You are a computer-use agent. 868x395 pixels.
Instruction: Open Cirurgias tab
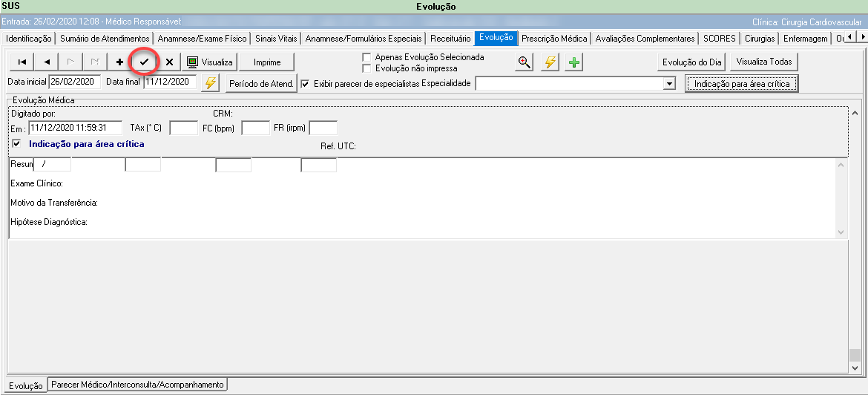pyautogui.click(x=760, y=39)
